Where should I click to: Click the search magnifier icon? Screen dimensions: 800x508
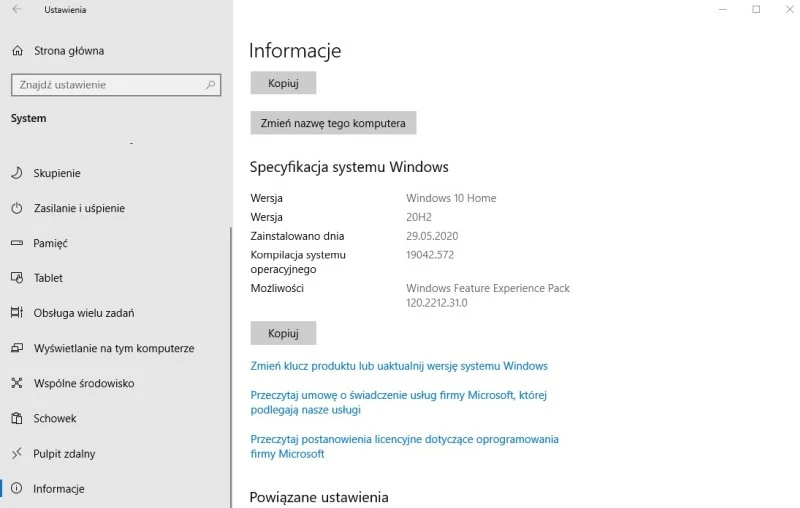[x=210, y=85]
